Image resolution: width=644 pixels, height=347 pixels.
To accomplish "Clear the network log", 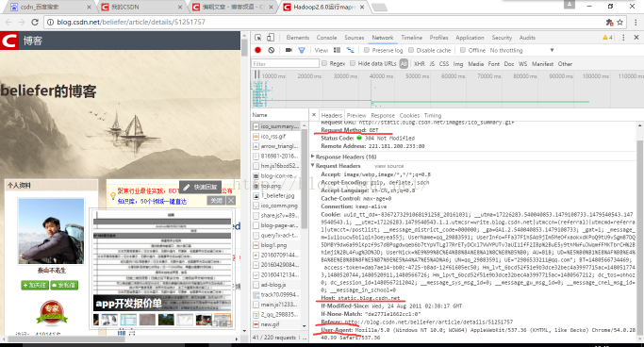I will coord(271,50).
